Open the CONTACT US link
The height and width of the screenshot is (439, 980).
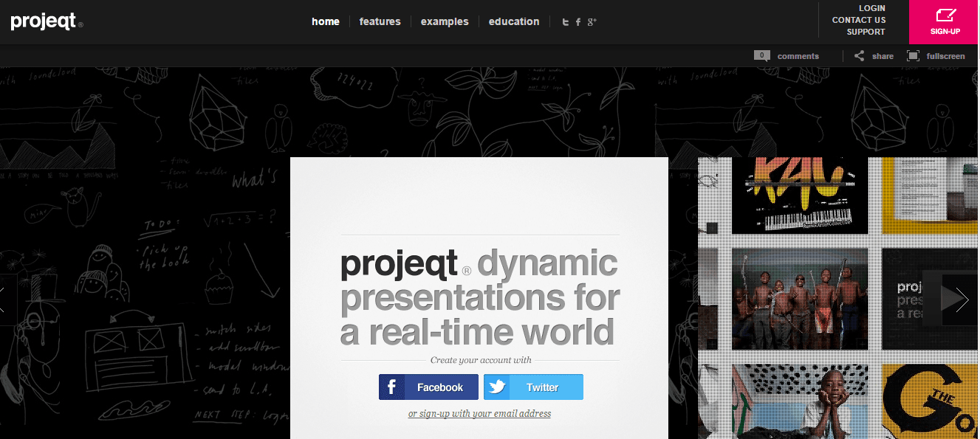click(859, 20)
